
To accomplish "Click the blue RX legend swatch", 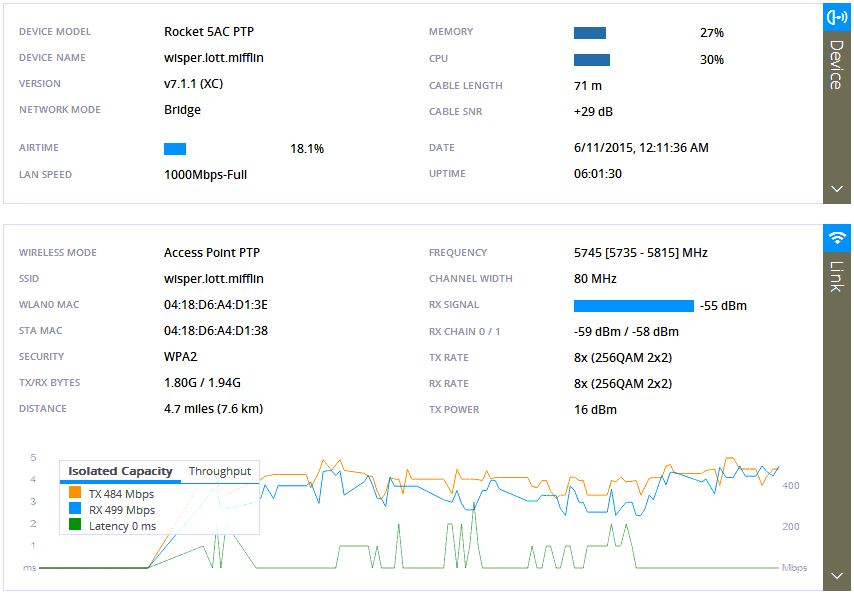I will point(75,509).
